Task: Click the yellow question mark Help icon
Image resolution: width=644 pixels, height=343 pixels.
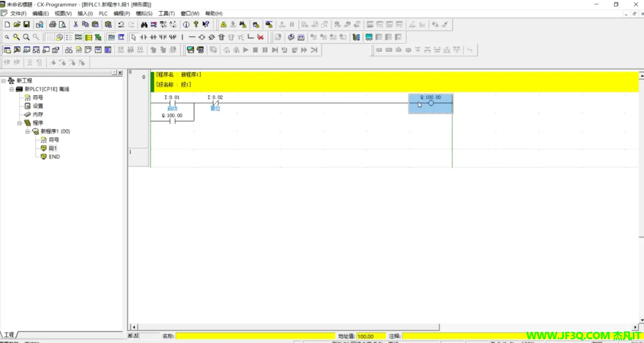Action: (x=196, y=25)
